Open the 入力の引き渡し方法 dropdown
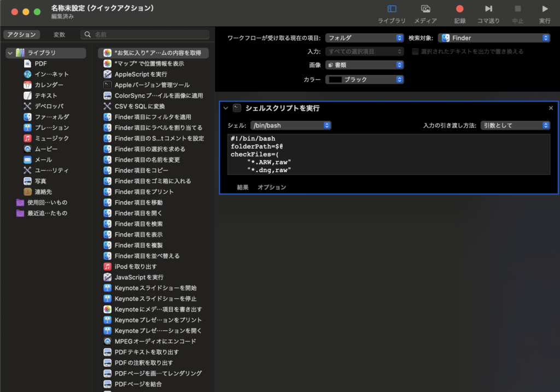This screenshot has width=560, height=392. 515,125
